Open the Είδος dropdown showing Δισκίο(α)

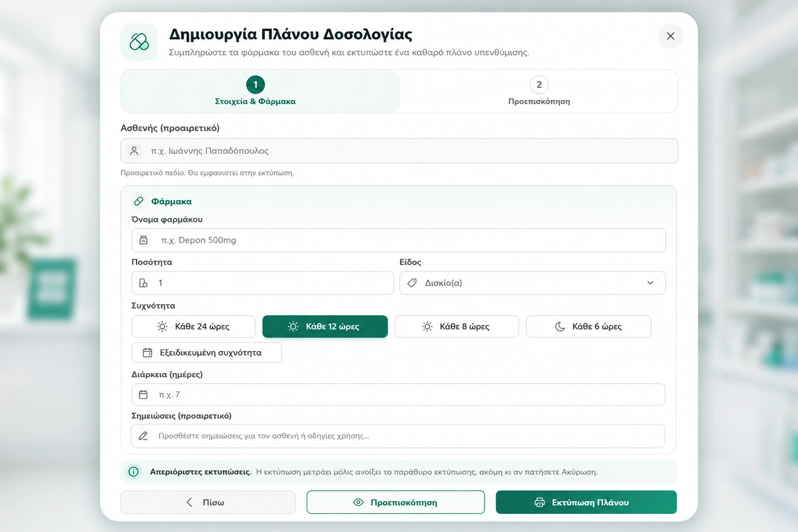coord(532,283)
